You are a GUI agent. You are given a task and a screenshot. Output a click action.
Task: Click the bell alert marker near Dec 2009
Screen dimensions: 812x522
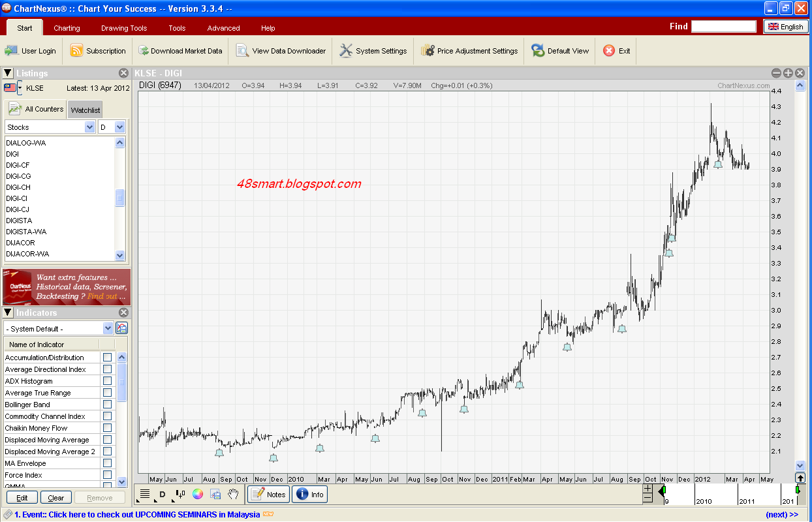point(273,458)
